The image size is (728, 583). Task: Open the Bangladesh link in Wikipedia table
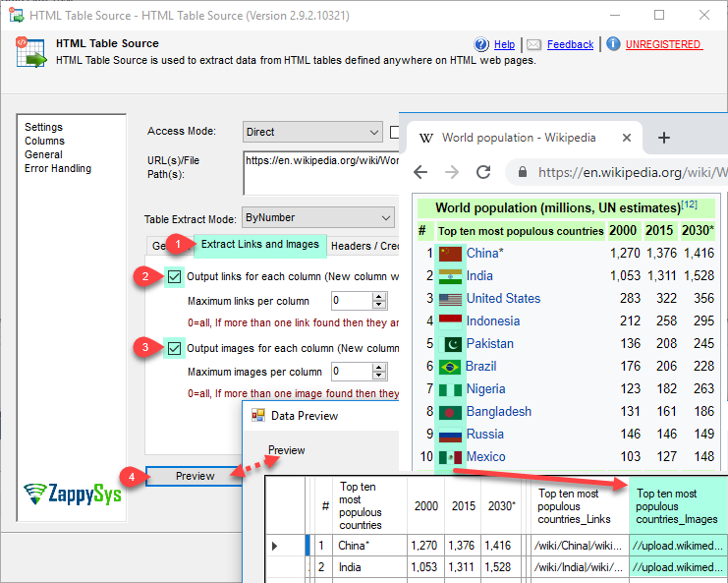(x=499, y=412)
